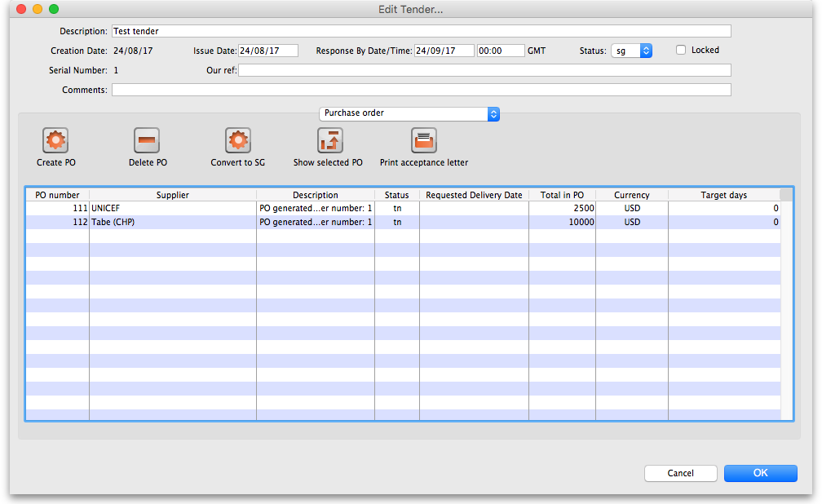
Task: Click the Our ref input field
Action: (x=484, y=70)
